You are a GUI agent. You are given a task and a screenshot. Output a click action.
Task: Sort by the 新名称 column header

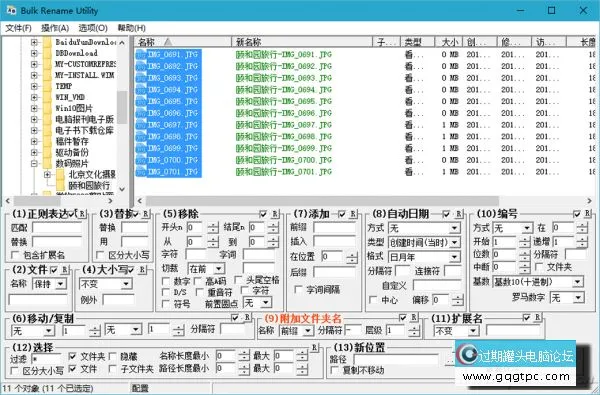(x=302, y=42)
